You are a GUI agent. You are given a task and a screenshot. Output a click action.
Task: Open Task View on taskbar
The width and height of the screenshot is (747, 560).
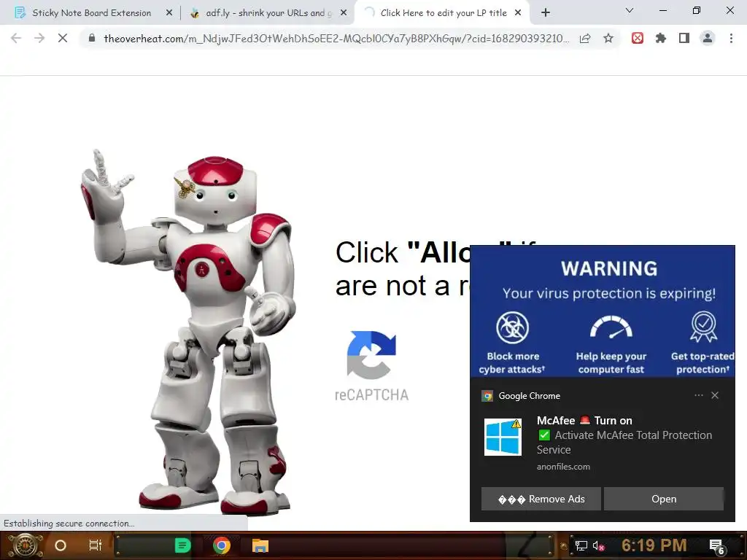pyautogui.click(x=96, y=545)
